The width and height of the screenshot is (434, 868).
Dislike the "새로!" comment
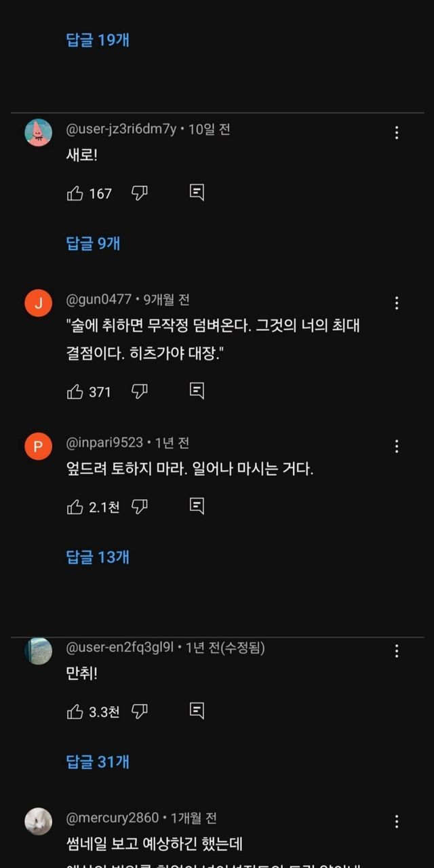pos(139,193)
